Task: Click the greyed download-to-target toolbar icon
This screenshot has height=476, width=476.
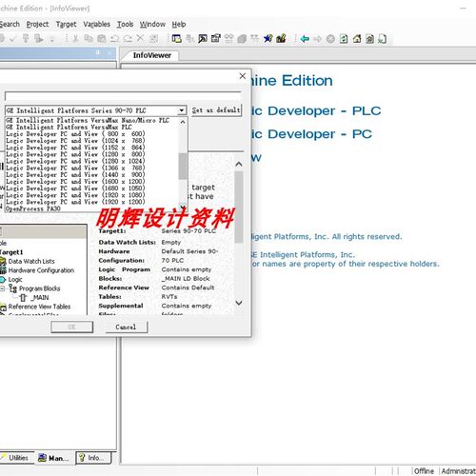Action: [x=26, y=39]
